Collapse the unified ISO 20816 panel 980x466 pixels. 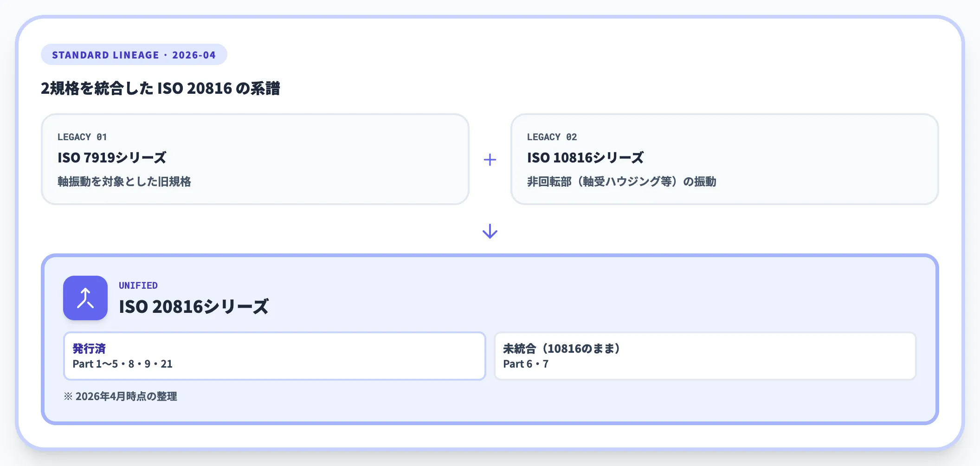coord(490,339)
